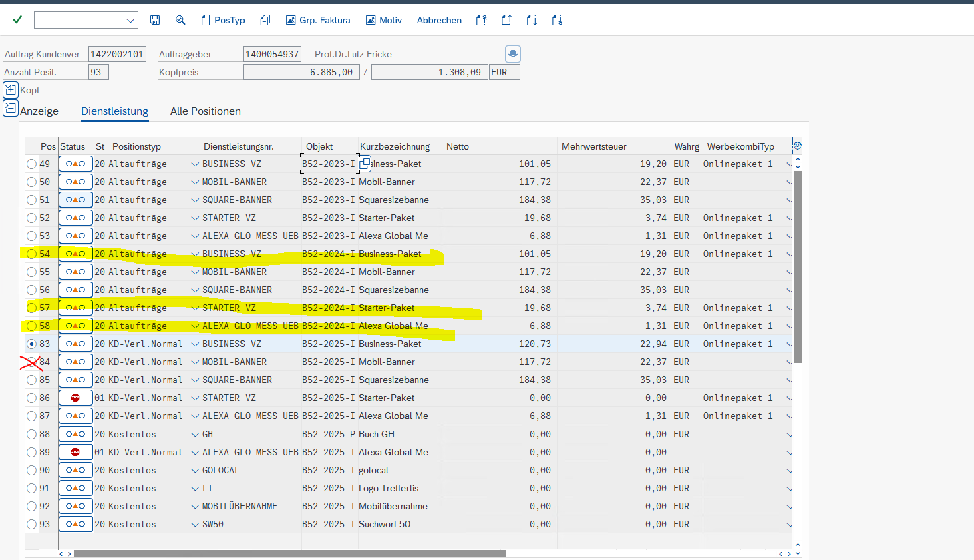Select radio button for row 54
This screenshot has width=974, height=560.
coord(31,254)
